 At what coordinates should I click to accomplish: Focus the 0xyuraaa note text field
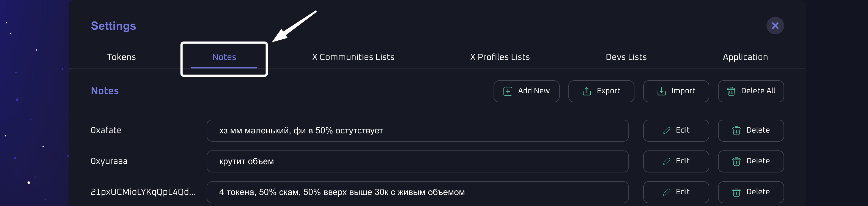(417, 161)
